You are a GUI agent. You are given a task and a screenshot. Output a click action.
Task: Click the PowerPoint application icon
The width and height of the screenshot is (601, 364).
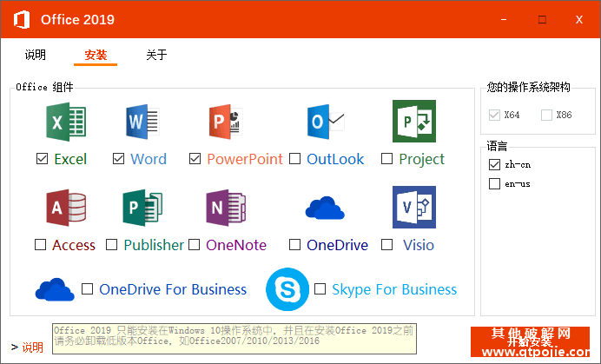point(226,122)
